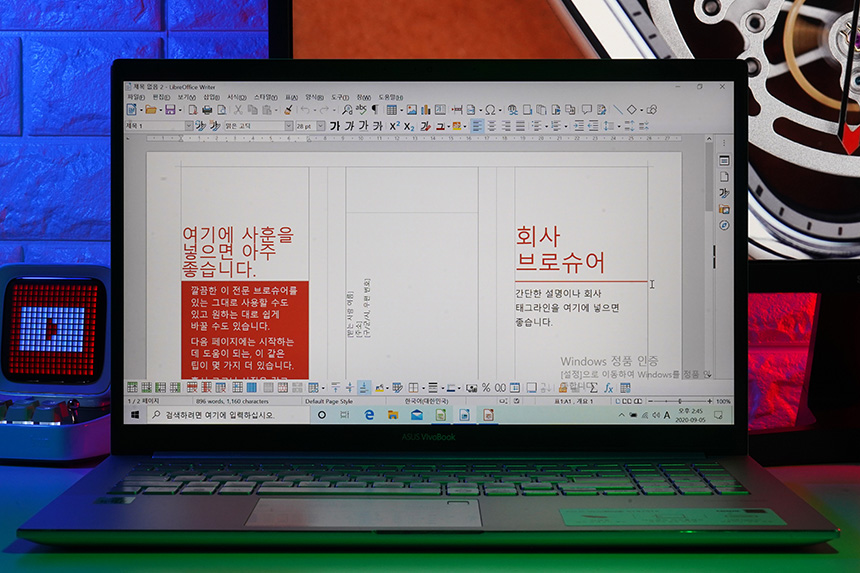
Task: Export as PDF icon in toolbar
Action: coord(193,110)
